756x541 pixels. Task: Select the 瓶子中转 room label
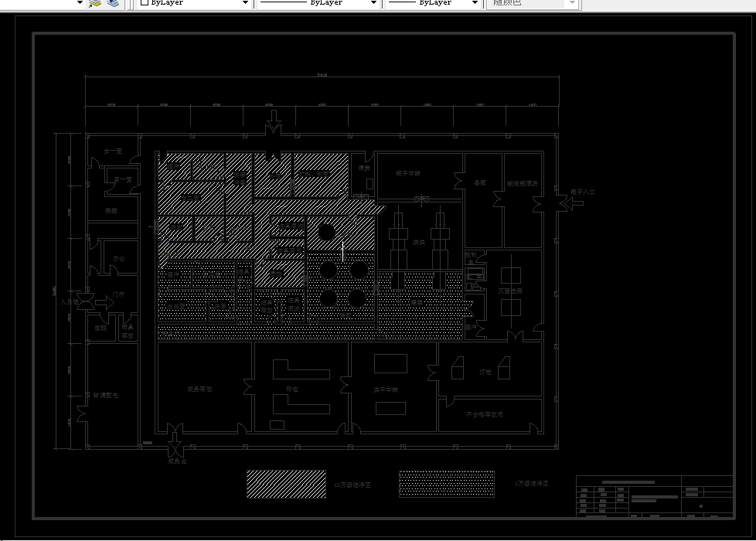tap(408, 173)
